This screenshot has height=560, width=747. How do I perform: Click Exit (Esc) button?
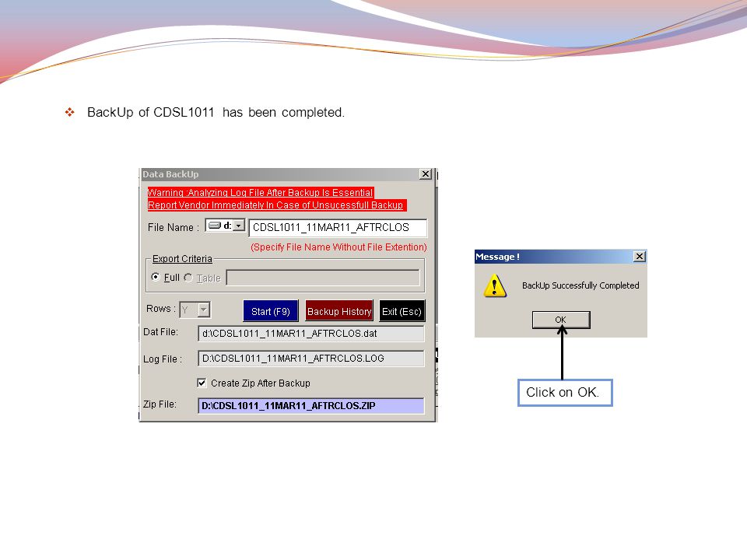pos(402,311)
